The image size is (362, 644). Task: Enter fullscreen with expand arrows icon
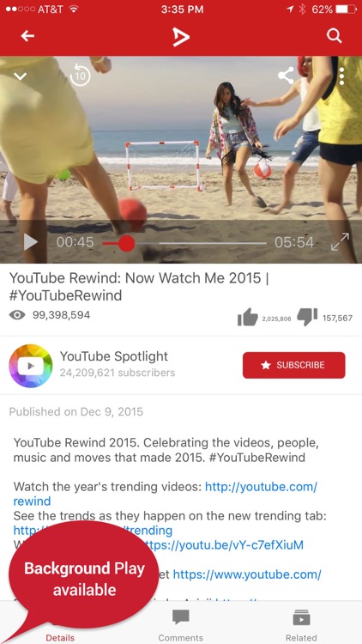click(x=340, y=242)
